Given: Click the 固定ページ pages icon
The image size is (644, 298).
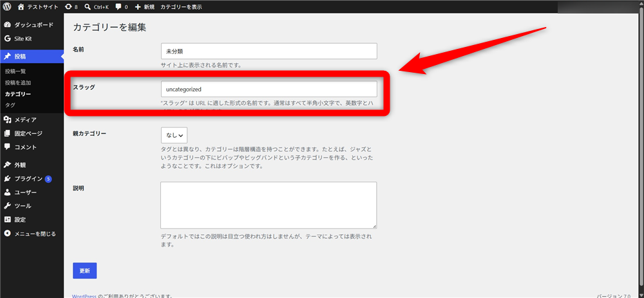Looking at the screenshot, I should tap(7, 133).
